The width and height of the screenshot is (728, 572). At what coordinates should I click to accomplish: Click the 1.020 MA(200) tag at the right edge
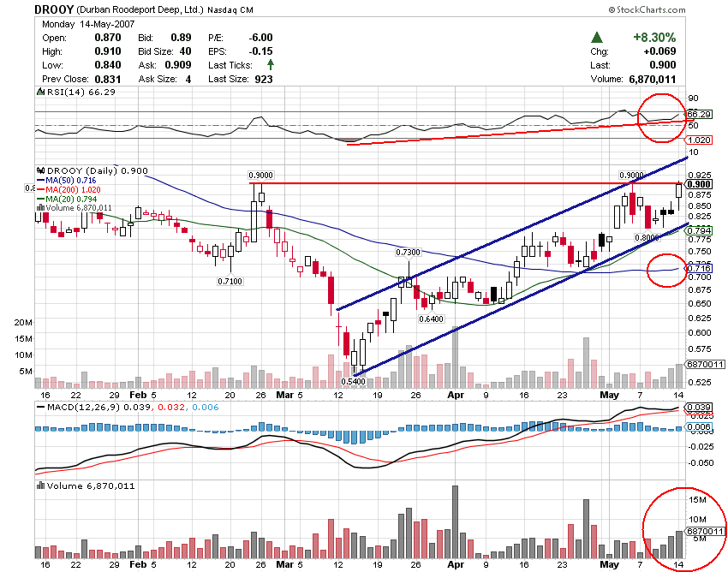pos(699,140)
